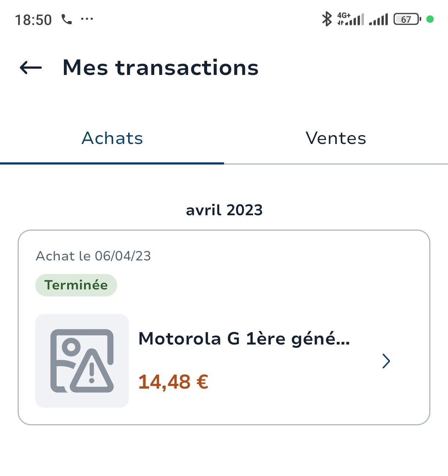Tap the 14,48 € price

coord(173,382)
